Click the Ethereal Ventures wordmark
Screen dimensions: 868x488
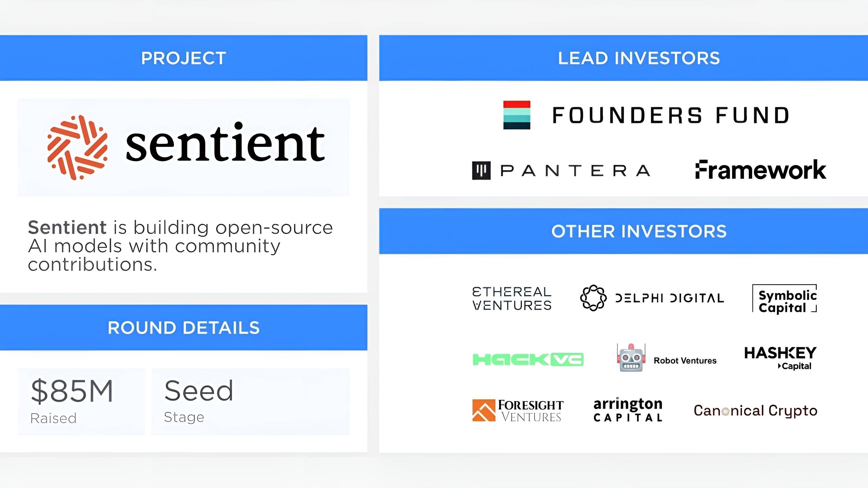512,298
